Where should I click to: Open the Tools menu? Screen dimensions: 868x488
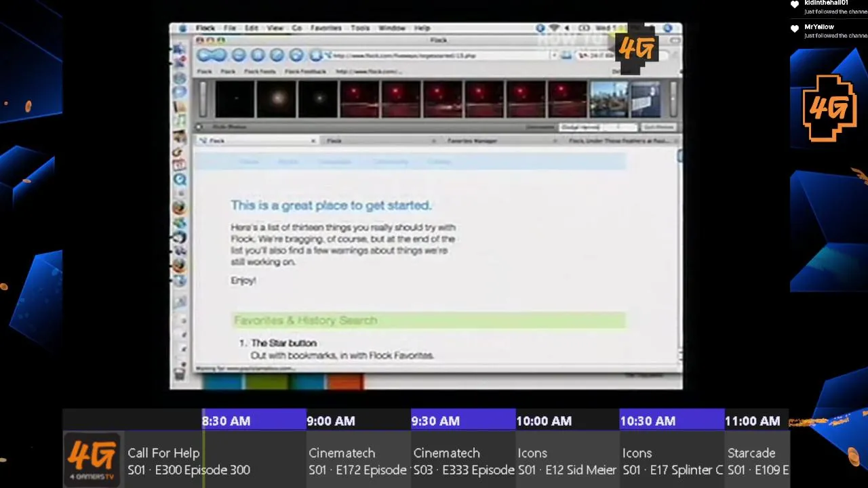360,28
